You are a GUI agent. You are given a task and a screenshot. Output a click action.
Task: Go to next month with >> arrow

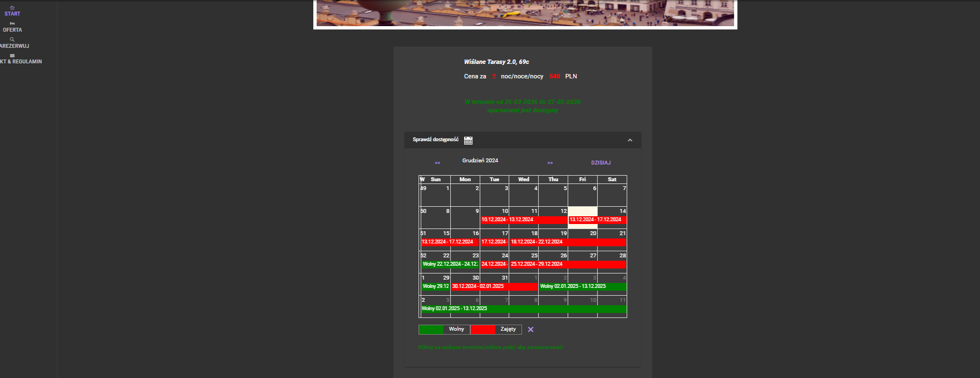point(550,163)
